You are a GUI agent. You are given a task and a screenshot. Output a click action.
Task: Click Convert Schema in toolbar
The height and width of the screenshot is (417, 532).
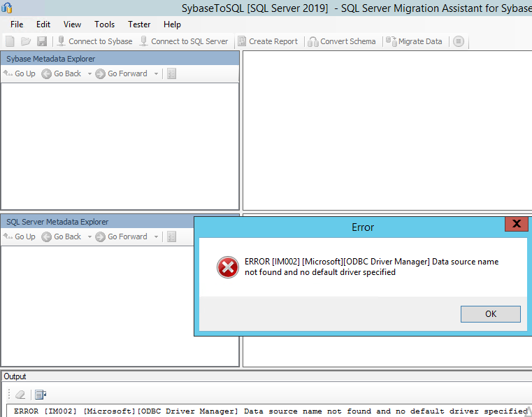pos(342,41)
